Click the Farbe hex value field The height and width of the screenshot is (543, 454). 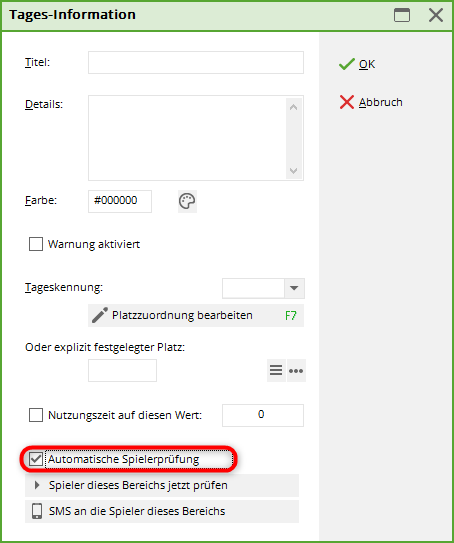[120, 201]
